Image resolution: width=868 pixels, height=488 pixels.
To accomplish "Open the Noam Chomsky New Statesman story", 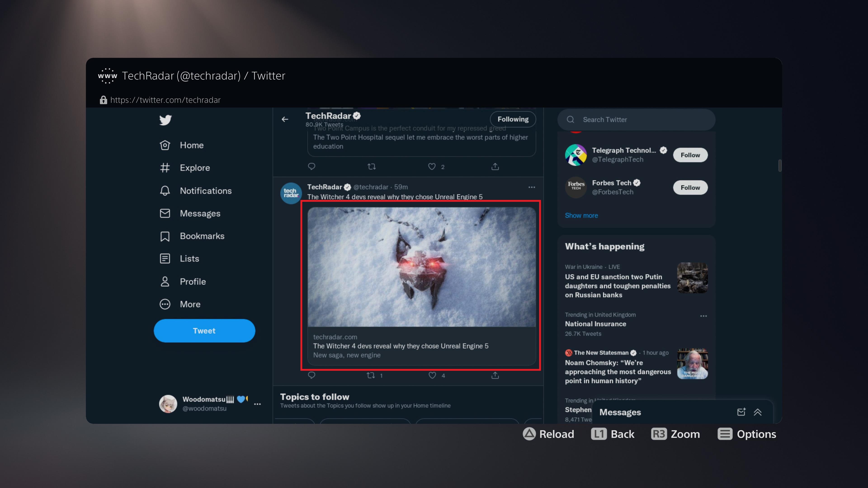I will coord(618,372).
